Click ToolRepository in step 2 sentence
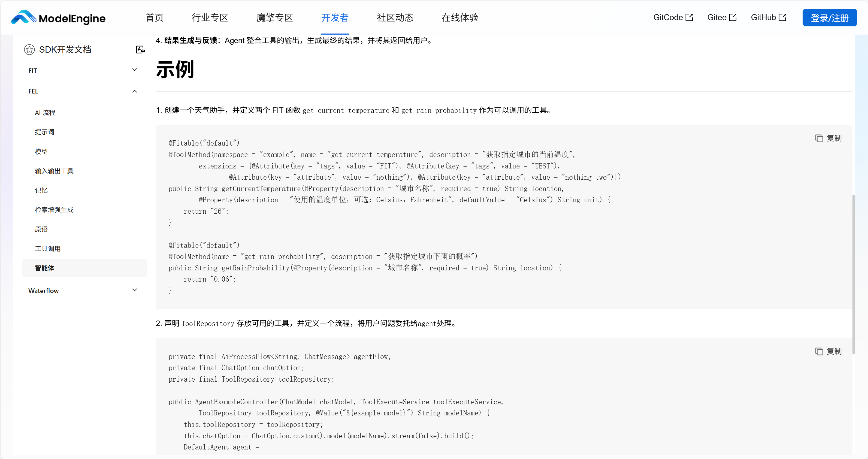868x459 pixels. point(208,324)
